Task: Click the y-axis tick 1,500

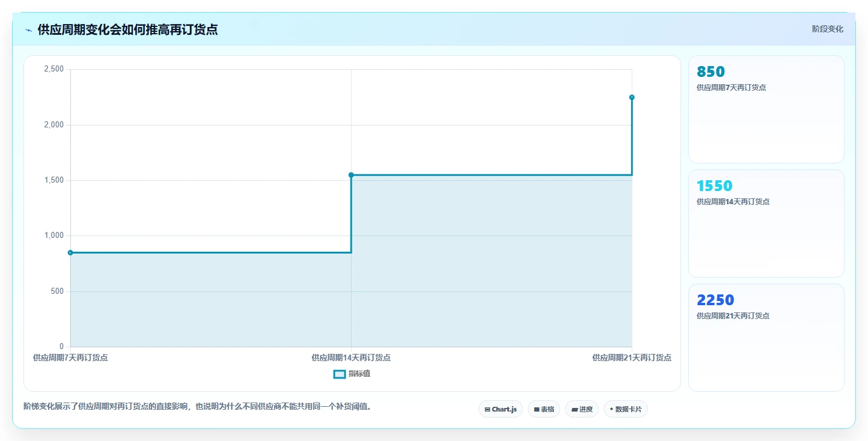Action: (54, 180)
